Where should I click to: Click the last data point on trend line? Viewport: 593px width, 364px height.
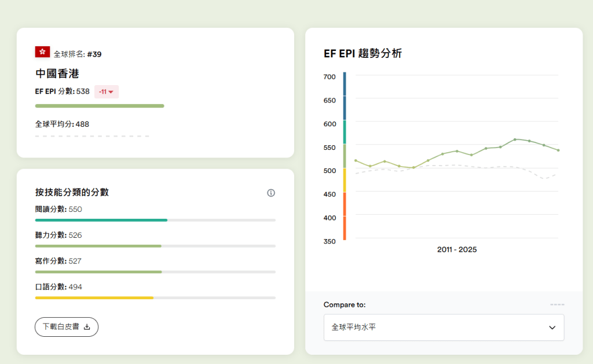[558, 150]
